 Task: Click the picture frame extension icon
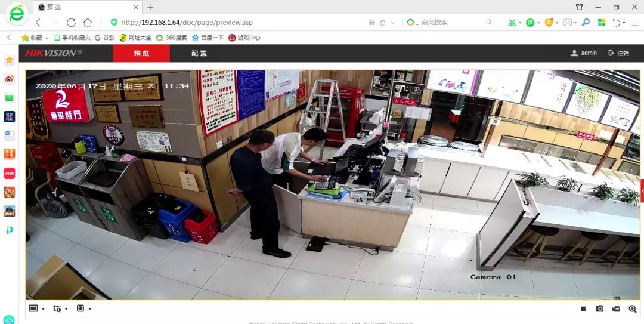pyautogui.click(x=568, y=23)
